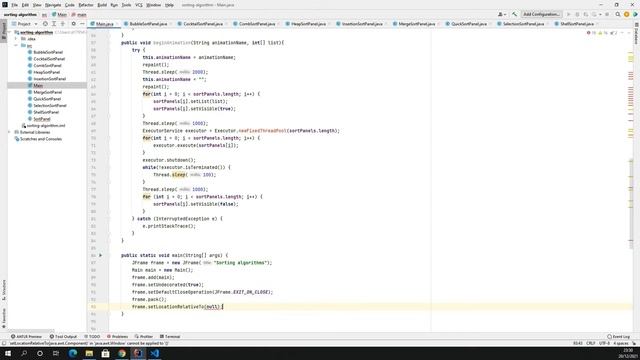This screenshot has width=640, height=360.
Task: Click the Add Configuration button
Action: [x=541, y=14]
